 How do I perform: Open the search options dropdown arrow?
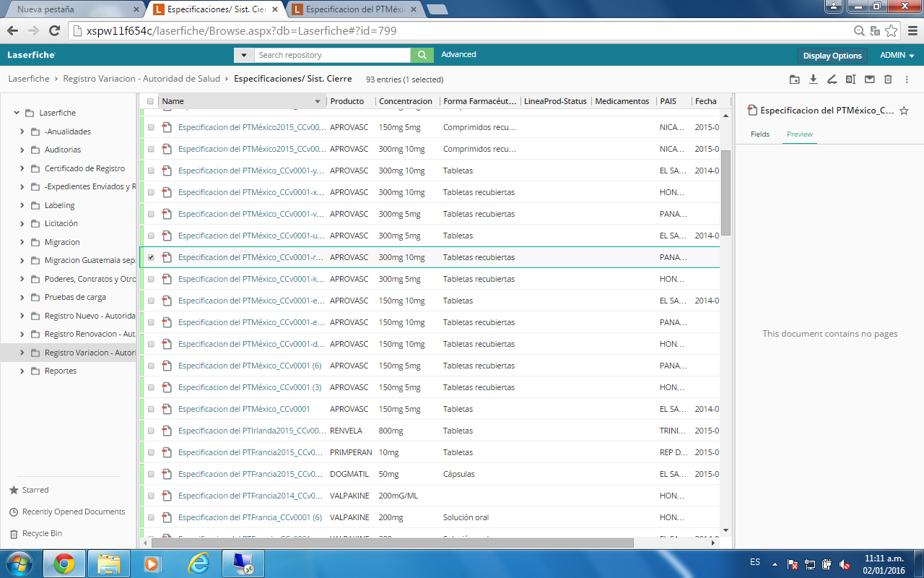coord(244,55)
